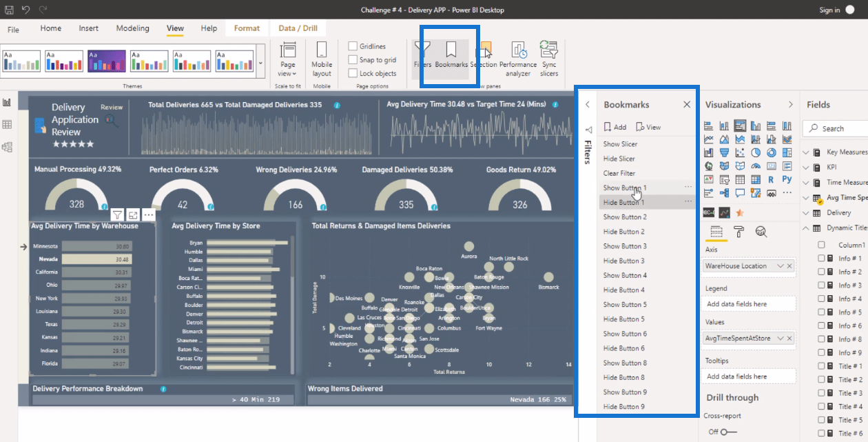
Task: Choose the gauge visual
Action: click(x=756, y=165)
